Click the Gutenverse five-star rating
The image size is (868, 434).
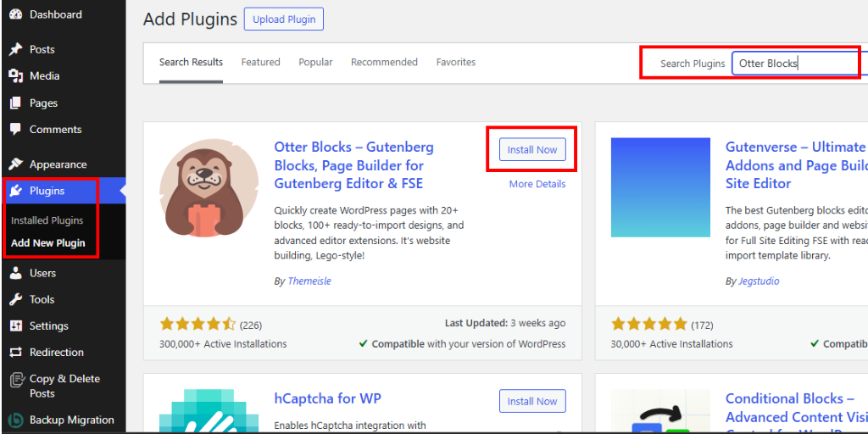pyautogui.click(x=648, y=325)
